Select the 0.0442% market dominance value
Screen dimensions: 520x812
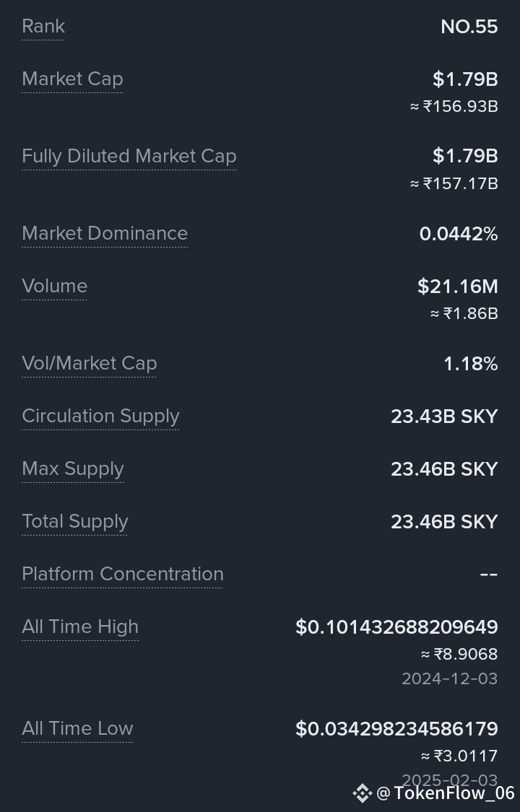click(x=459, y=234)
